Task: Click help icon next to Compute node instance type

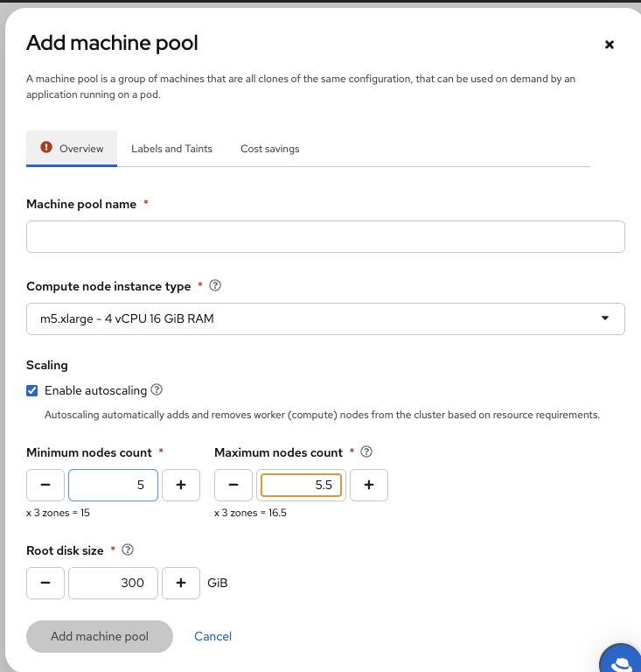Action: [x=215, y=286]
